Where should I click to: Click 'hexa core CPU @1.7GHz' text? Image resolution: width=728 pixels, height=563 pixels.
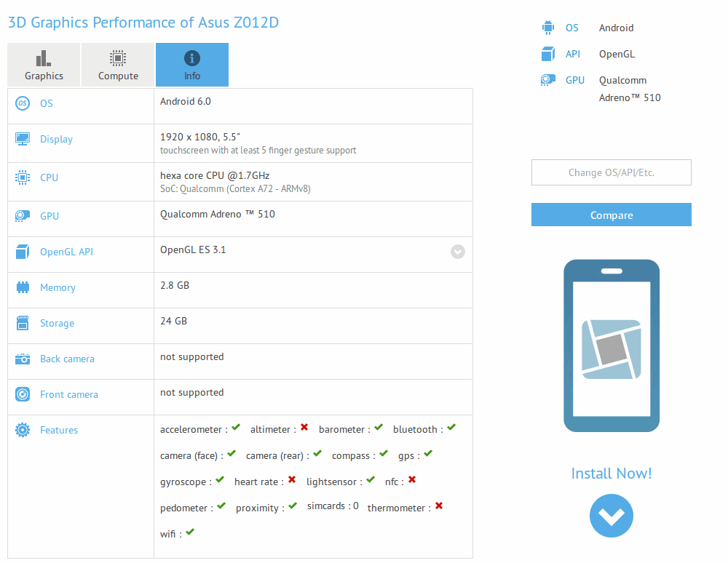[x=215, y=176]
